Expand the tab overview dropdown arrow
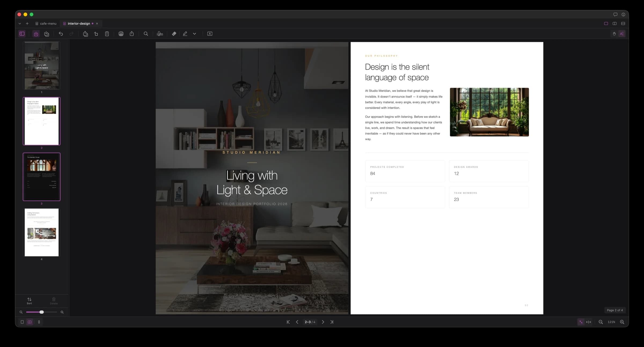The height and width of the screenshot is (347, 644). click(20, 24)
